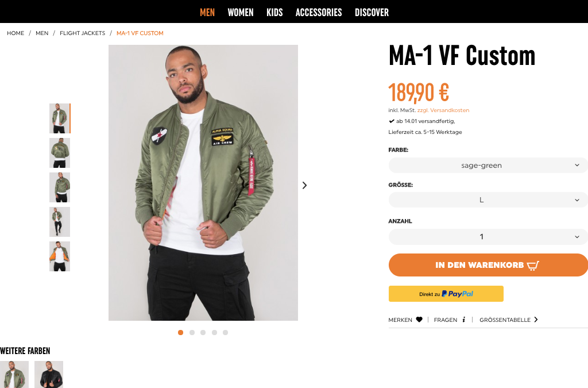This screenshot has height=388, width=588.
Task: Select the last image carousel dot
Action: [x=225, y=332]
